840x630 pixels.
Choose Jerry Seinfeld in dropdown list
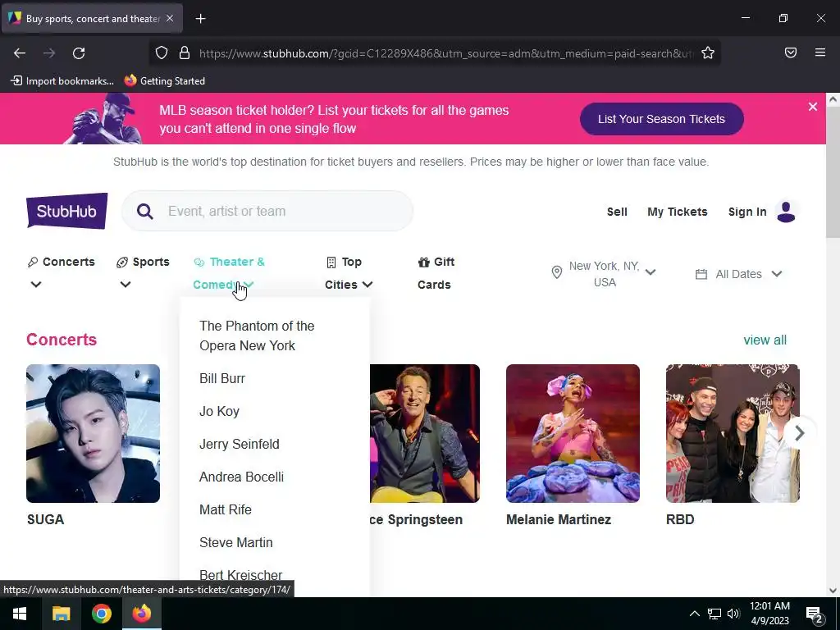point(239,444)
